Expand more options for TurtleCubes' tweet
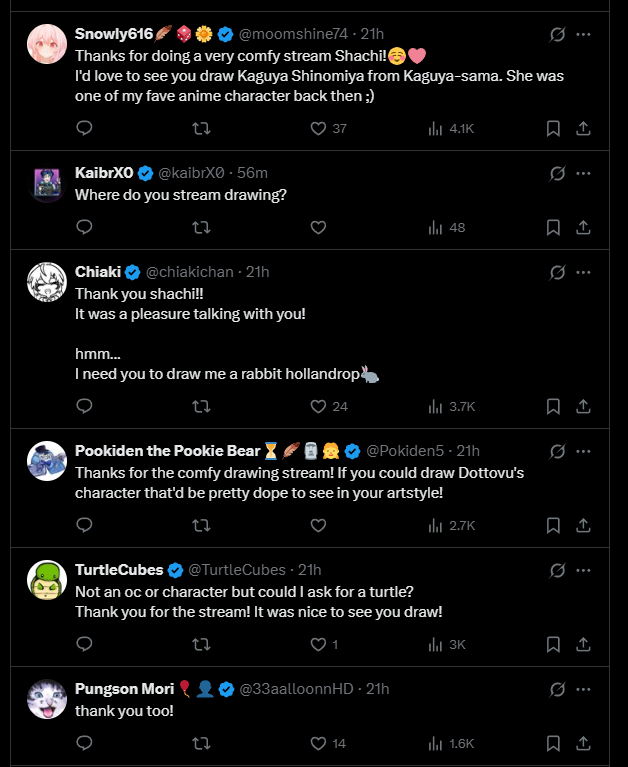 pyautogui.click(x=584, y=569)
